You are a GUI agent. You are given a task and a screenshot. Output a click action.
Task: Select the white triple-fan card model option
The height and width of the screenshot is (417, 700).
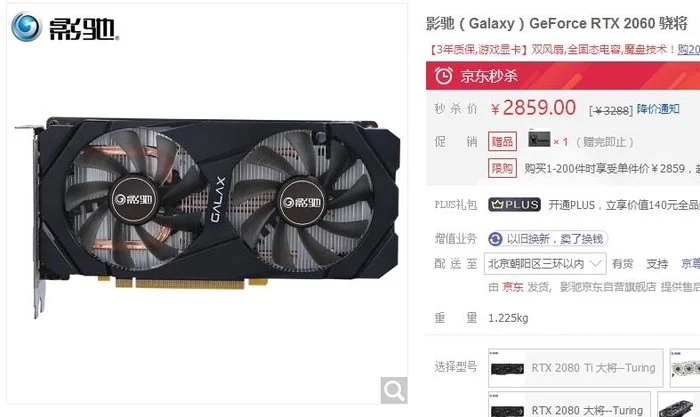pos(685,368)
